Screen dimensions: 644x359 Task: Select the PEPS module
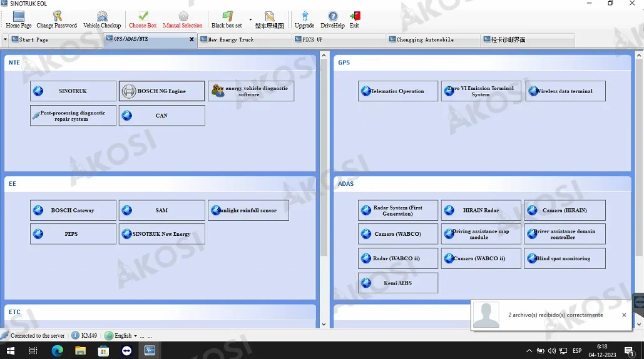coord(73,234)
